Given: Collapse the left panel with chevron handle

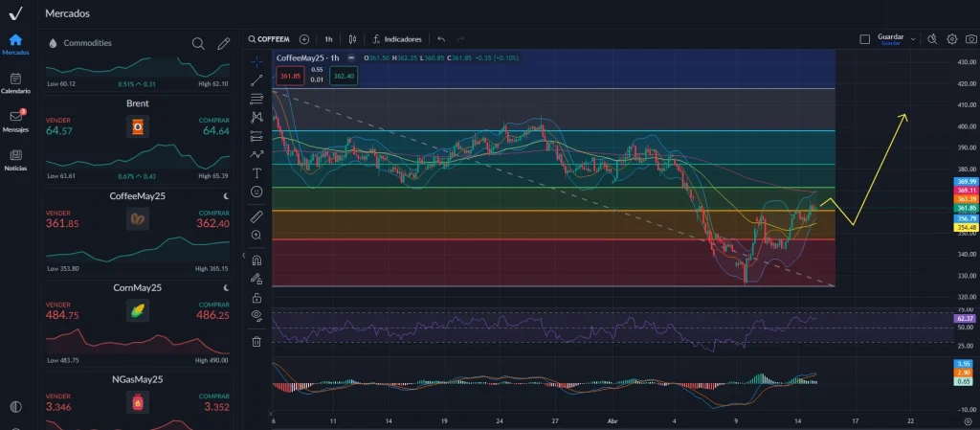Looking at the screenshot, I should tap(244, 255).
